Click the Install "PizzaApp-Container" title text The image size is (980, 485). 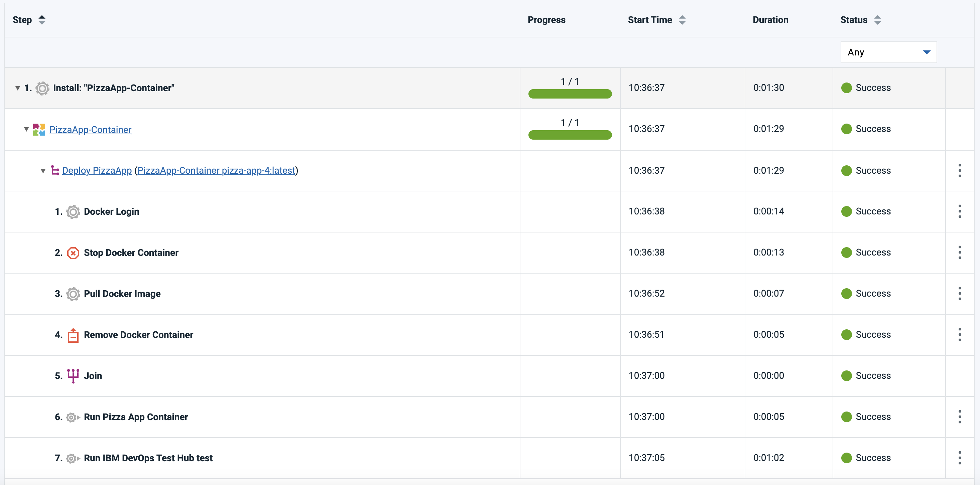pyautogui.click(x=114, y=88)
